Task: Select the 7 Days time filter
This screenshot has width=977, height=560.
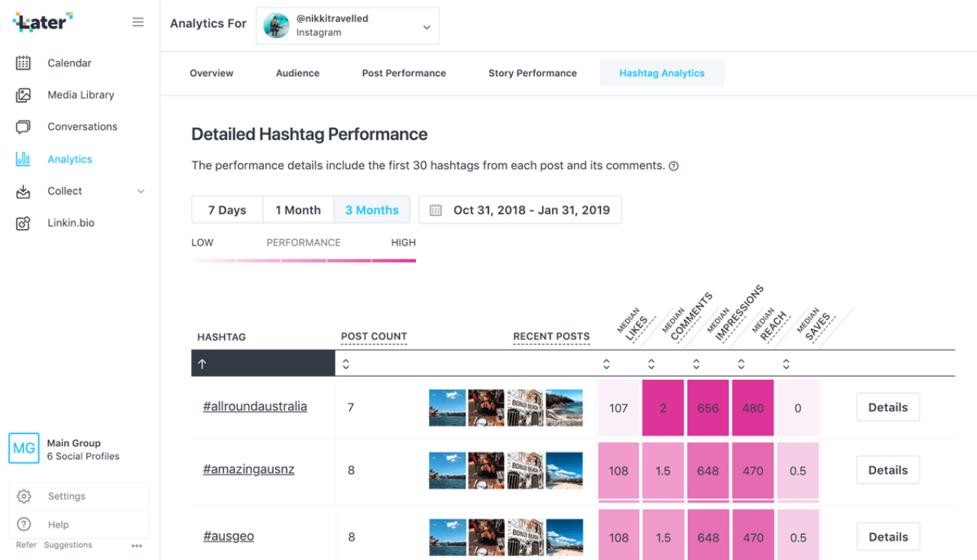Action: pos(226,209)
